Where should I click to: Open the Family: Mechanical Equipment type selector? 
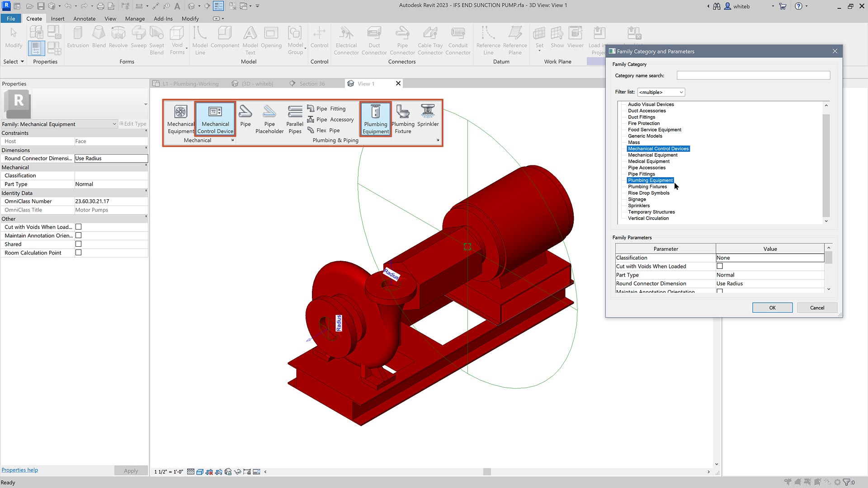pyautogui.click(x=59, y=124)
